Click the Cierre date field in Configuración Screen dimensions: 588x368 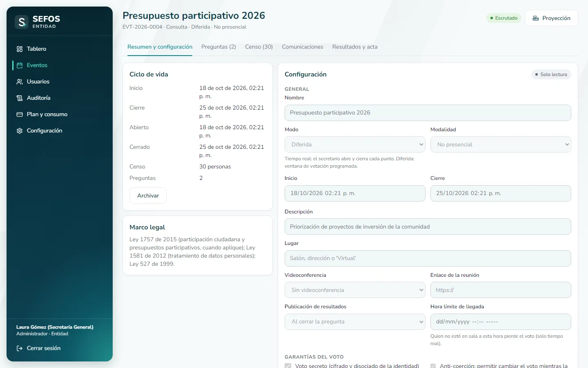coord(501,193)
